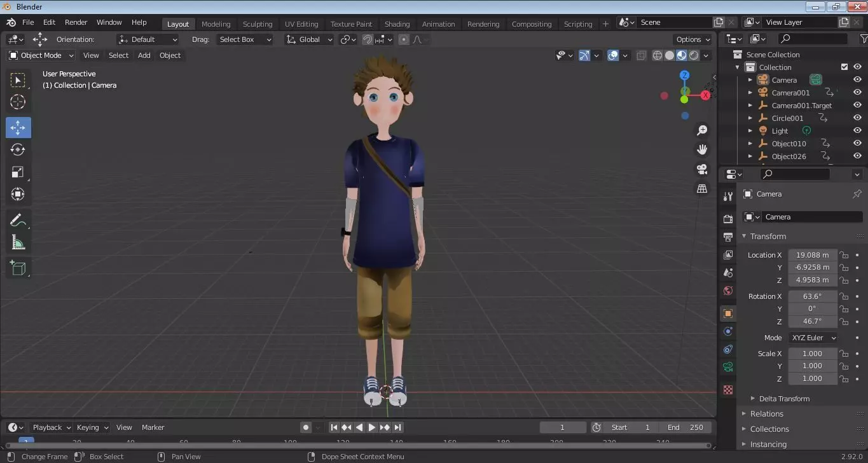Screen dimensions: 868x463
Task: Activate the Scale tool
Action: click(x=18, y=172)
